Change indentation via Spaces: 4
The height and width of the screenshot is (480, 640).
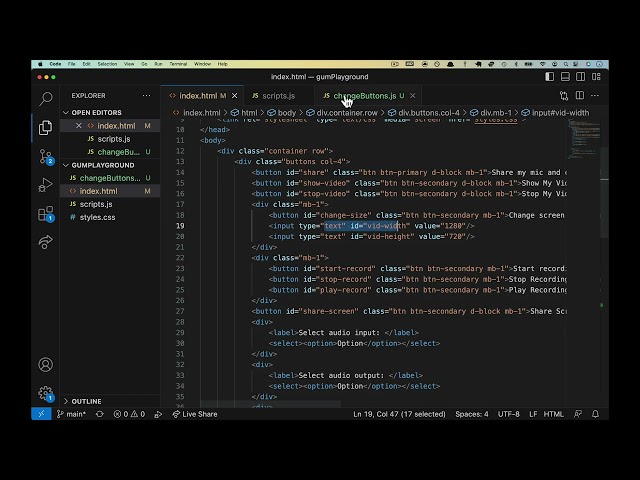click(x=471, y=414)
